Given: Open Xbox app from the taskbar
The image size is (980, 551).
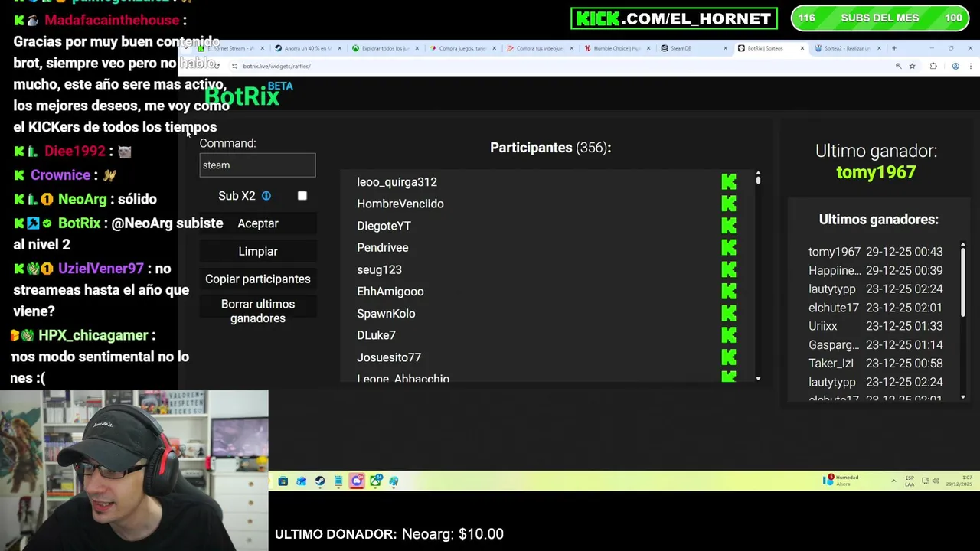Looking at the screenshot, I should 376,481.
